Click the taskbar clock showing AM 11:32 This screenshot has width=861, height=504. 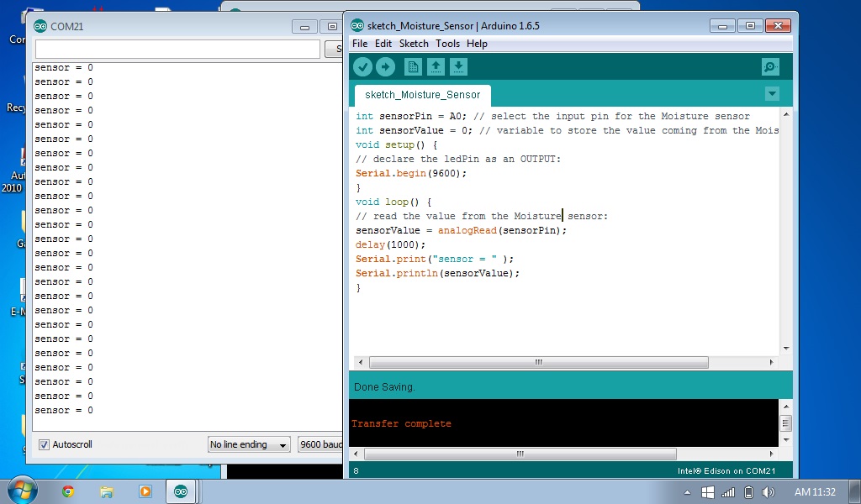pyautogui.click(x=815, y=492)
